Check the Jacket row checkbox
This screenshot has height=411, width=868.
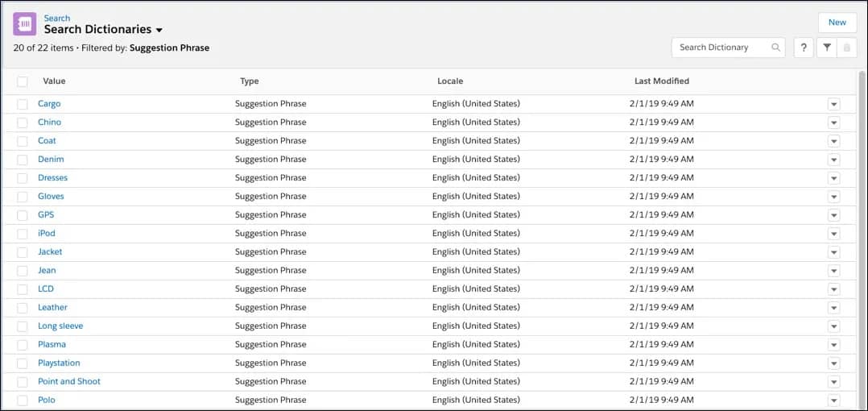(23, 252)
